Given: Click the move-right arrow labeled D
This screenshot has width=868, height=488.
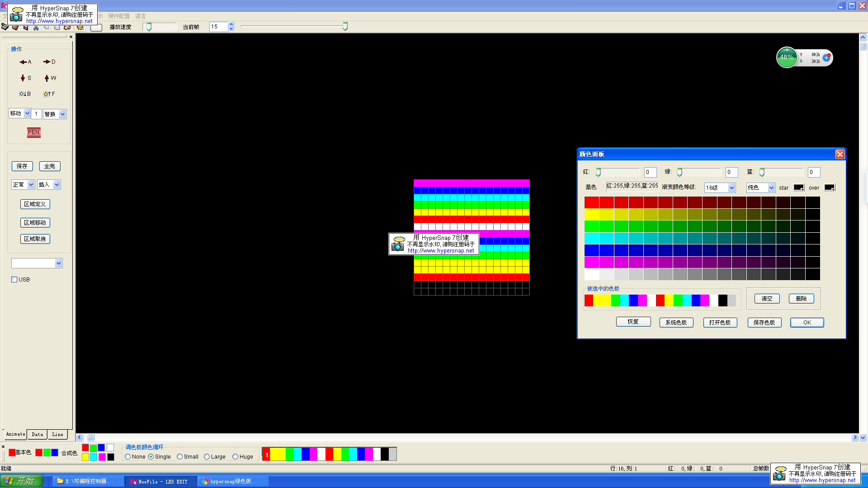Looking at the screenshot, I should (x=49, y=62).
